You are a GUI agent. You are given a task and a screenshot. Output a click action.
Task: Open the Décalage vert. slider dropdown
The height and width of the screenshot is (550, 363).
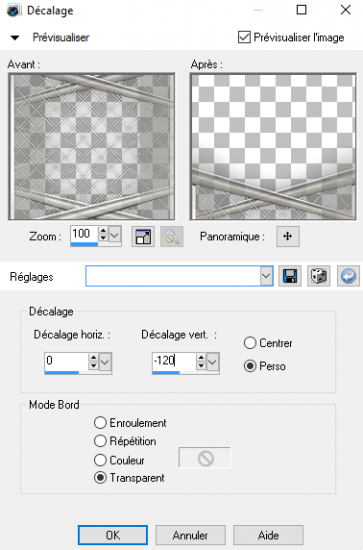213,361
